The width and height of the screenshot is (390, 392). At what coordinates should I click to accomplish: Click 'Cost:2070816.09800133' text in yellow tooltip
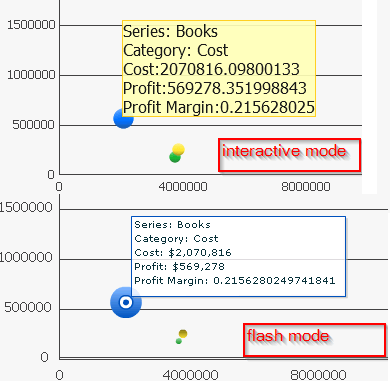click(211, 69)
